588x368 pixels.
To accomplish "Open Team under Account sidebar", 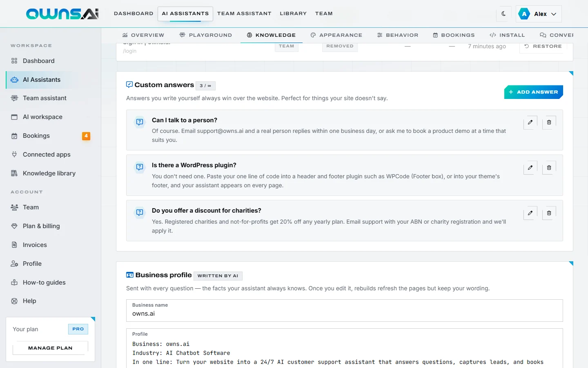I will 50,207.
